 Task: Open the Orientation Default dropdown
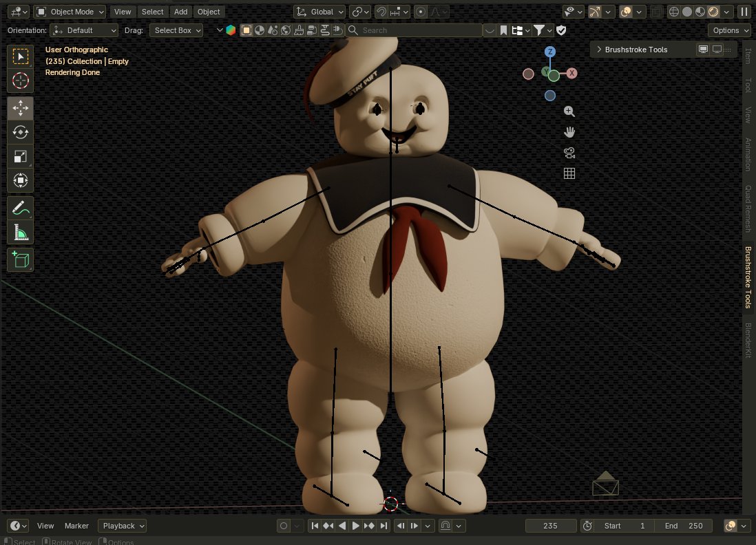point(85,30)
